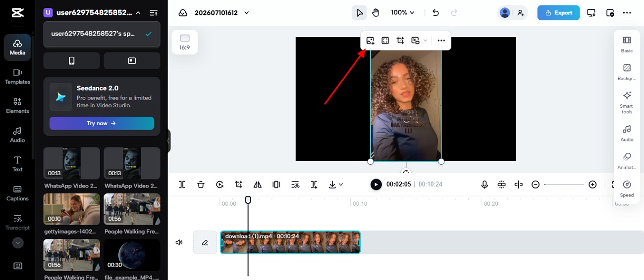Expand the user workspace name dropdown
Viewport: 644px width, 280px height.
138,12
